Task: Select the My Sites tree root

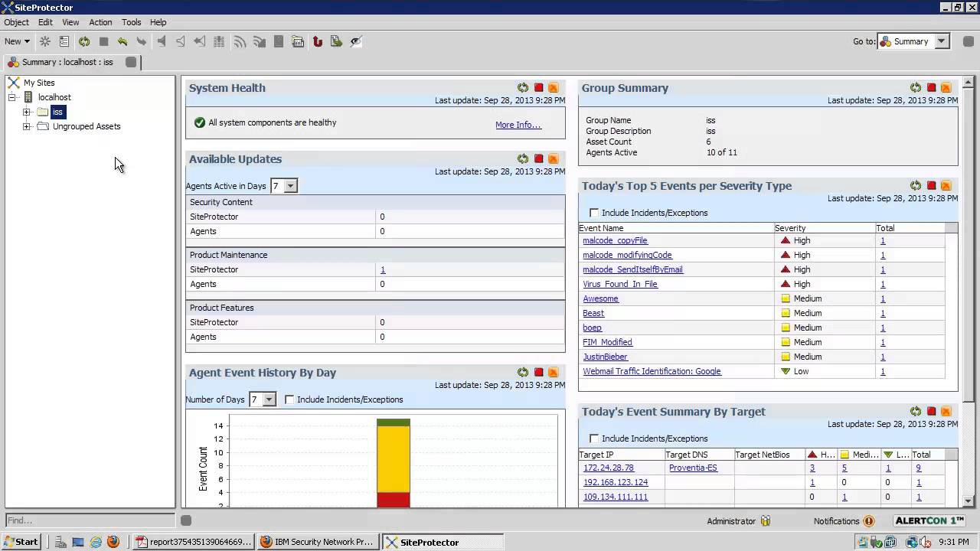Action: [39, 83]
